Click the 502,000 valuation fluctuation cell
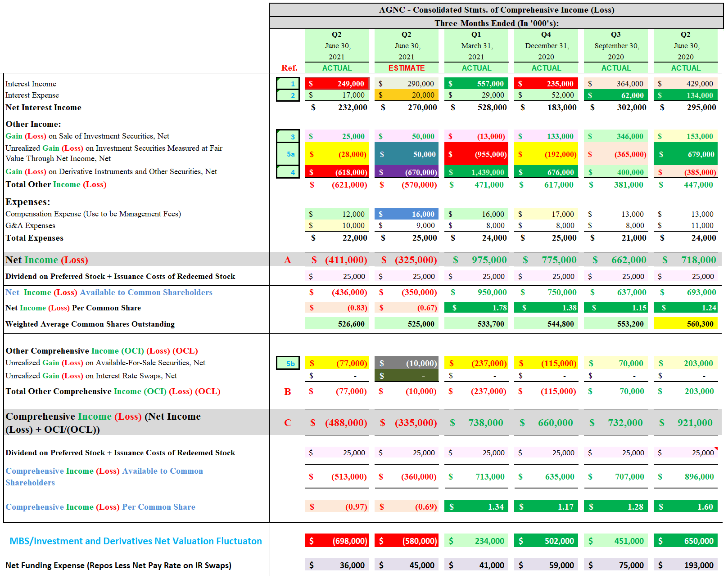 pyautogui.click(x=546, y=541)
